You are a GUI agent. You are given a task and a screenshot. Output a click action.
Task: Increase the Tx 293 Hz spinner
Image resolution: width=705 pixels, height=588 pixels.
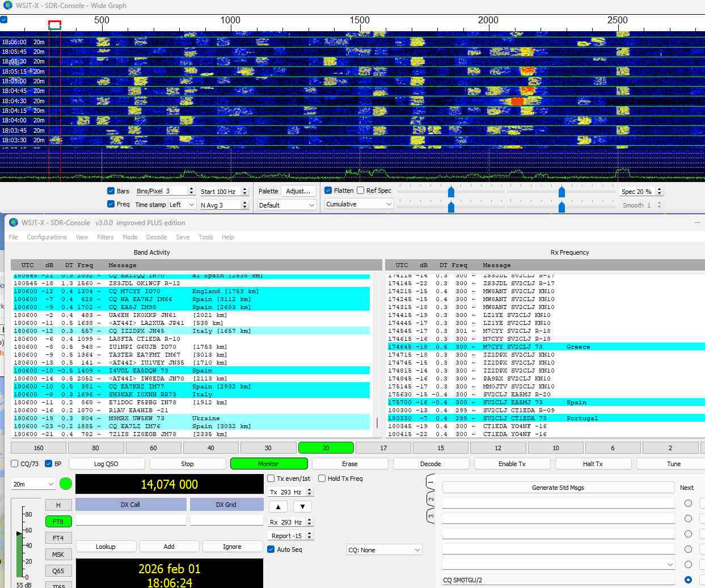pyautogui.click(x=309, y=490)
